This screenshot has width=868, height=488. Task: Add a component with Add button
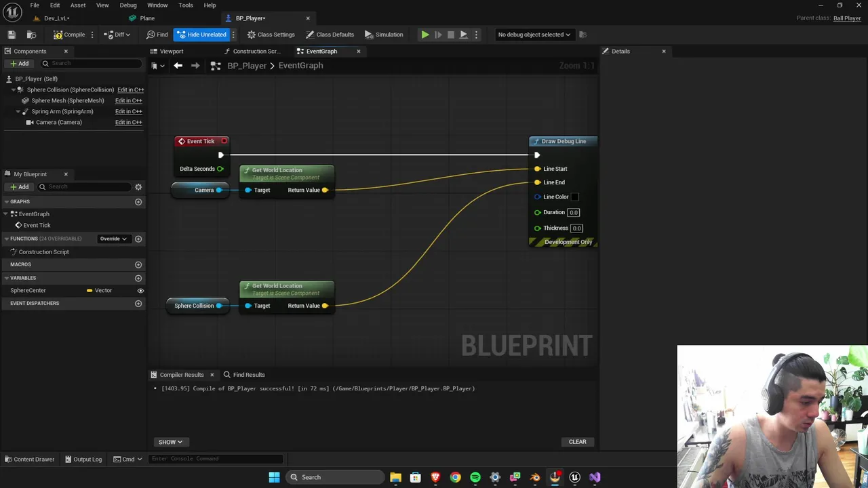click(19, 64)
